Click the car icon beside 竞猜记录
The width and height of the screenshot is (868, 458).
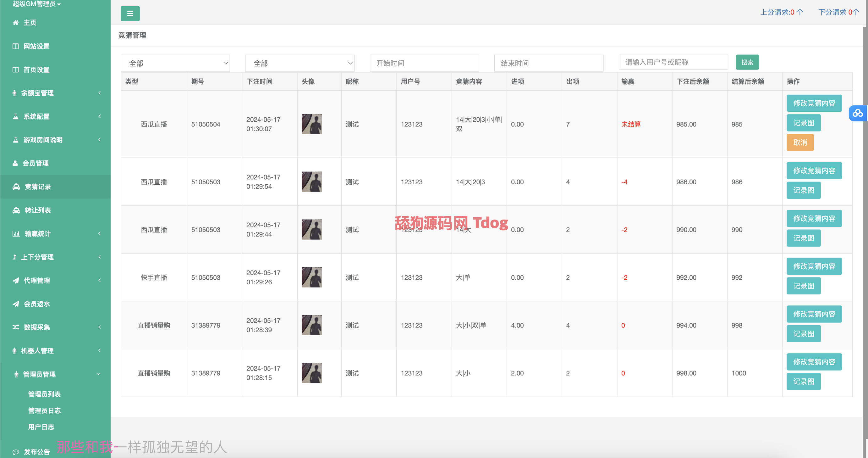pyautogui.click(x=16, y=187)
